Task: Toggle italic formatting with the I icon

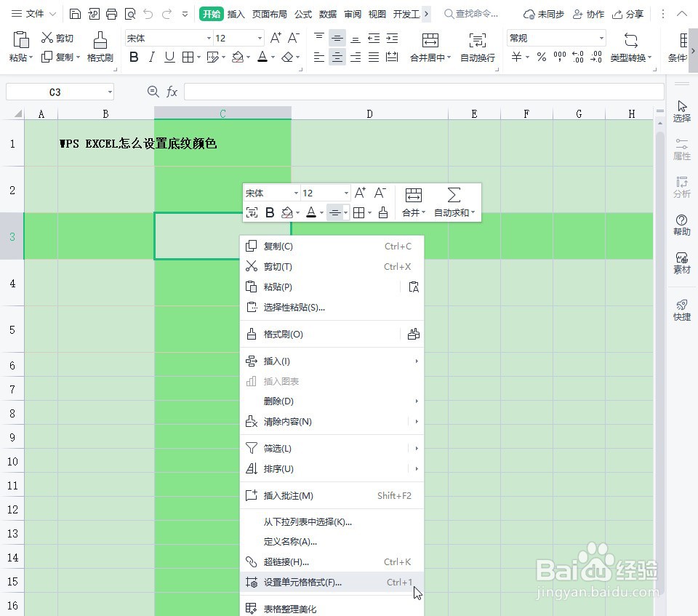Action: pos(151,57)
